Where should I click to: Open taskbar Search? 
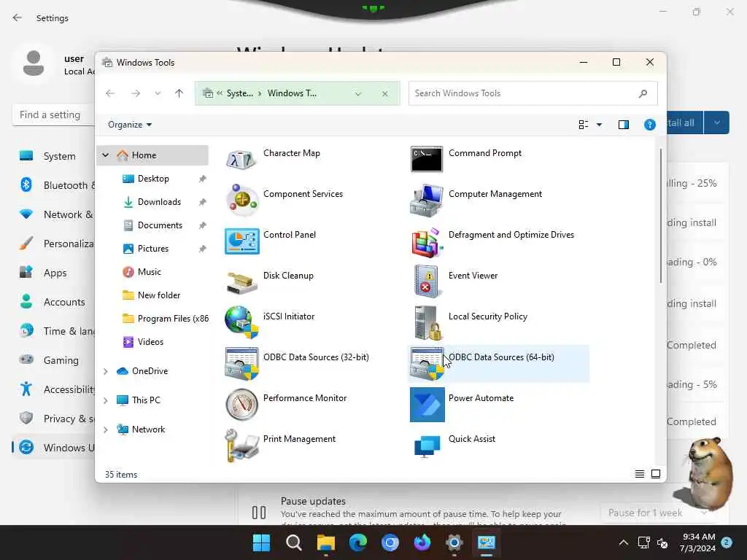coord(293,542)
